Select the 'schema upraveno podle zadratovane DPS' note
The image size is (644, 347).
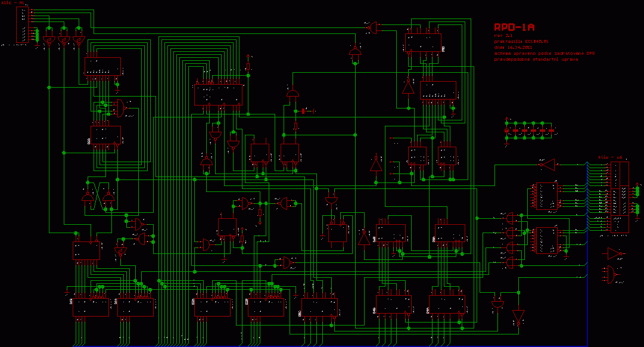[544, 53]
